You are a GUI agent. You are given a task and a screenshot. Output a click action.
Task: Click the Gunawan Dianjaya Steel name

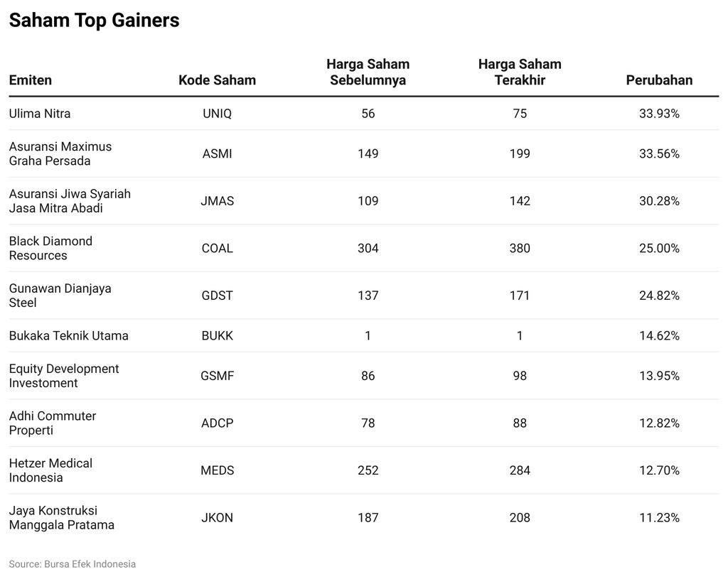[60, 296]
